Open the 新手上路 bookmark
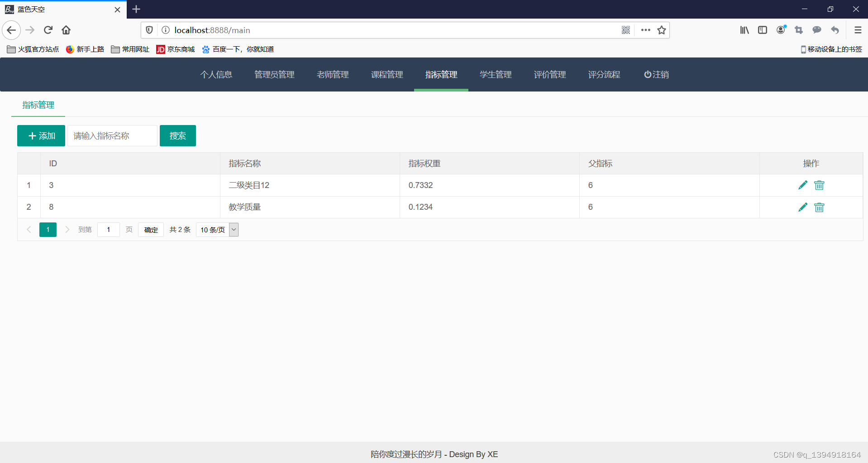Screen dimensions: 868x463 point(85,49)
